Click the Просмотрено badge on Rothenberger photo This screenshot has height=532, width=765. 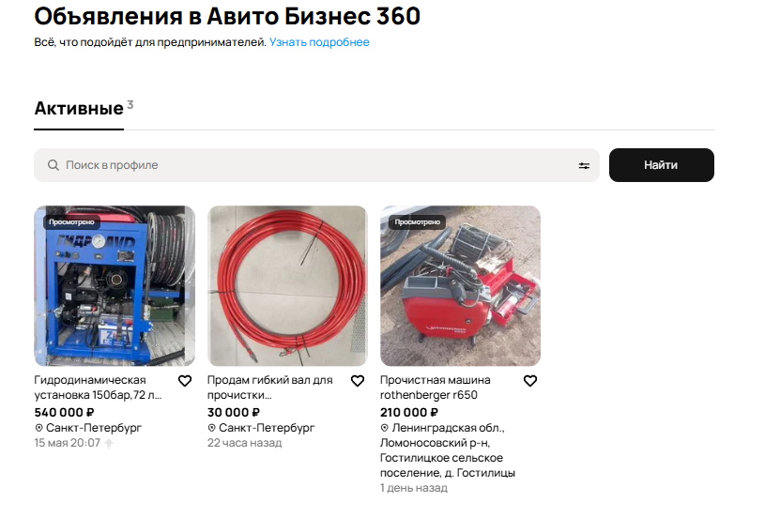point(417,221)
